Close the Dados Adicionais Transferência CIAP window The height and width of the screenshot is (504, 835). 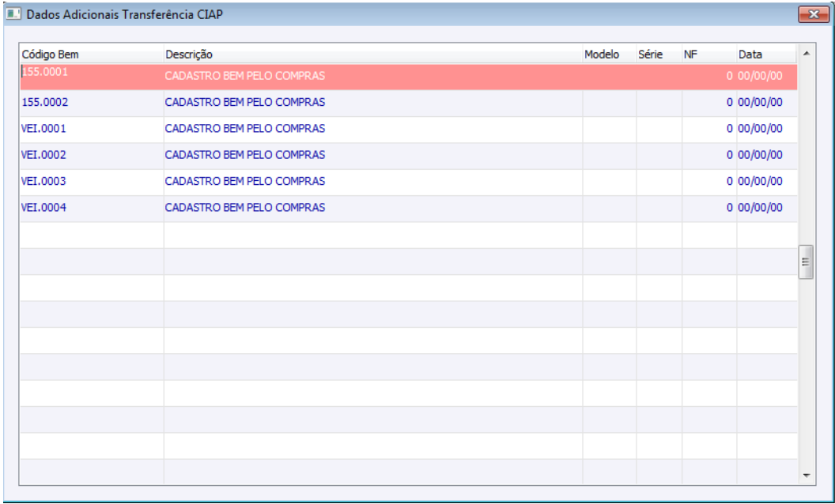click(x=814, y=14)
